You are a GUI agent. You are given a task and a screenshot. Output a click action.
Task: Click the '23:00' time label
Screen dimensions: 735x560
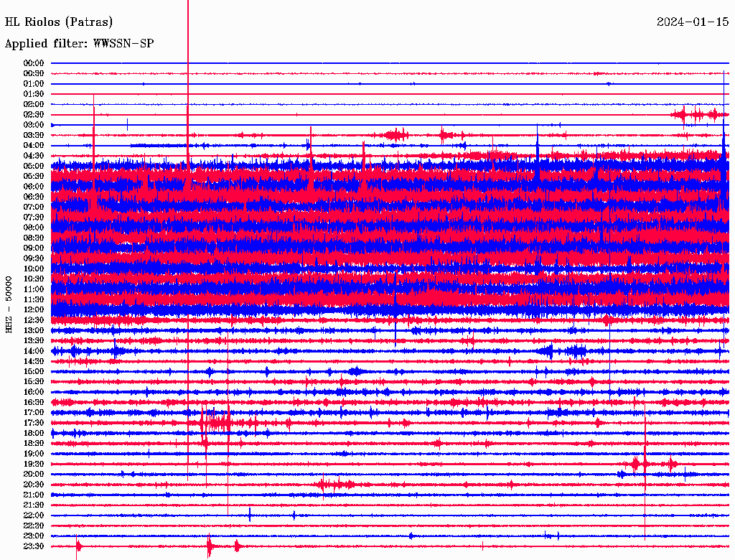[x=34, y=536]
